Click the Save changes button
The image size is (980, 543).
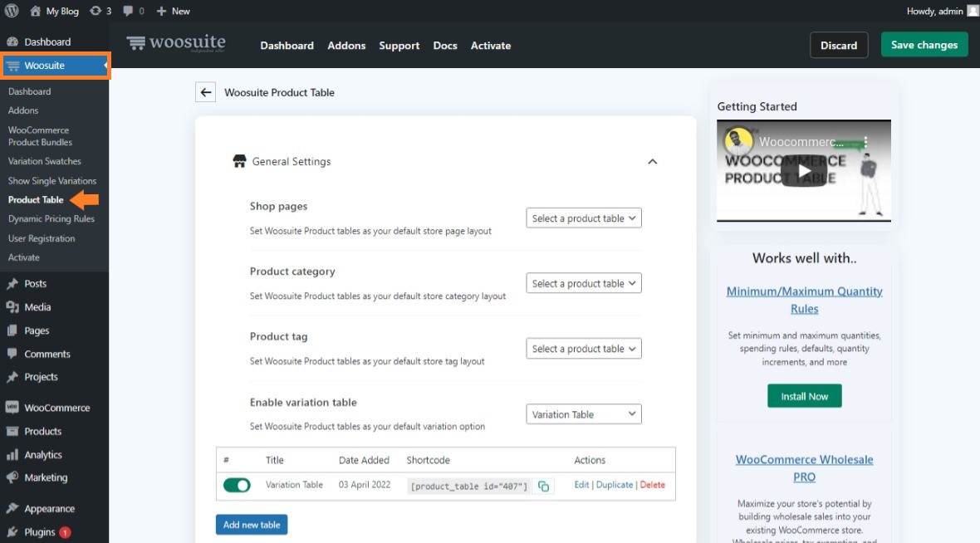coord(924,45)
